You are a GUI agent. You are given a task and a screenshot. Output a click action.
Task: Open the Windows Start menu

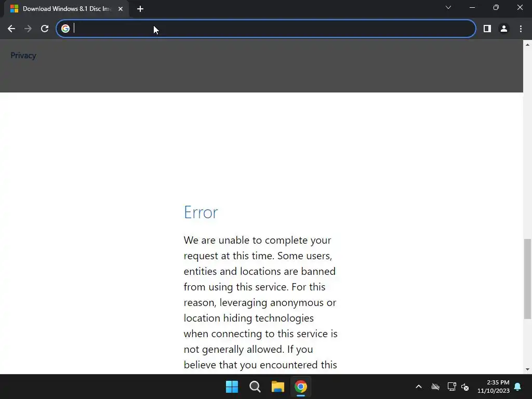click(232, 387)
